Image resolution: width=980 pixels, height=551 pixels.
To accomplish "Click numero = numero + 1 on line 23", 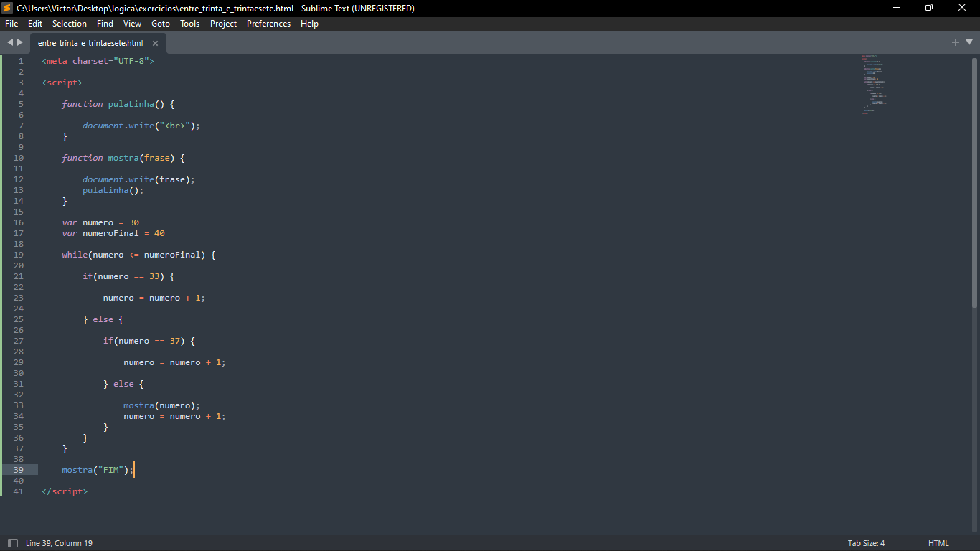I will point(154,298).
